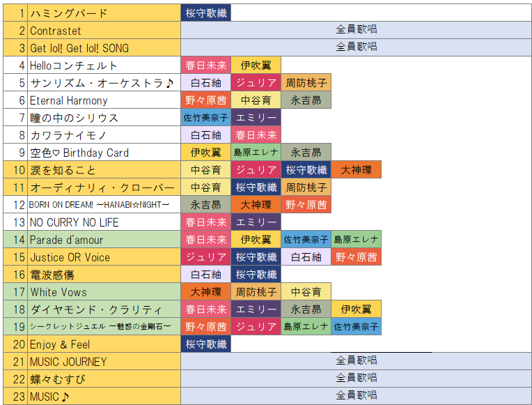Click 野々原茜 in the BORN ON DREAM! row
This screenshot has width=532, height=405.
(x=306, y=205)
